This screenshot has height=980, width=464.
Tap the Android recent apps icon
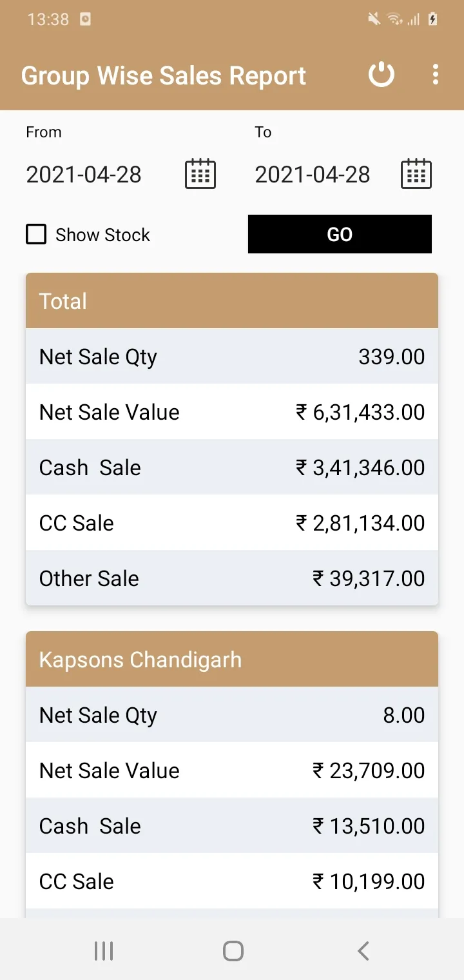103,950
